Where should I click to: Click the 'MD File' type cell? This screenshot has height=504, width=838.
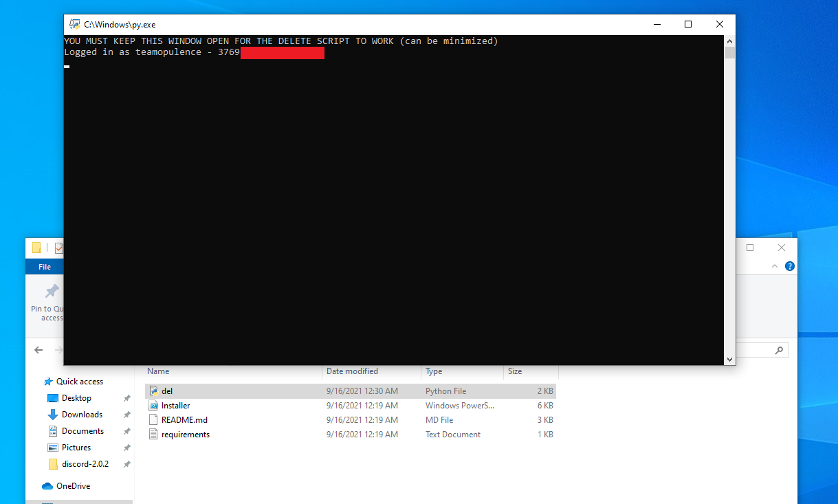[439, 420]
